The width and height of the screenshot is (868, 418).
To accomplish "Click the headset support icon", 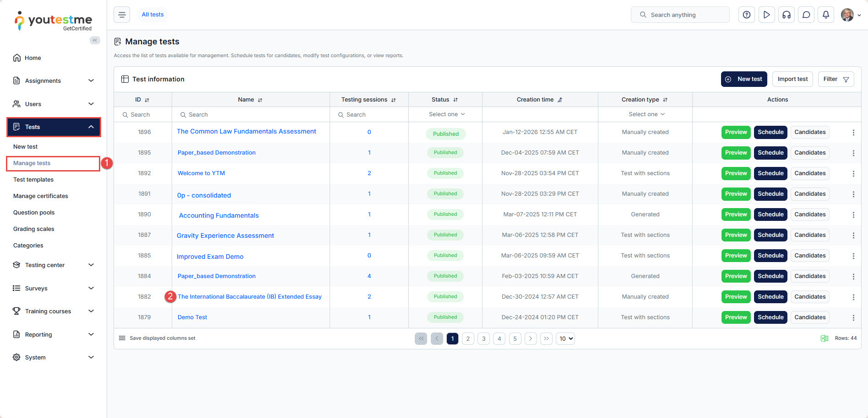I will point(786,15).
